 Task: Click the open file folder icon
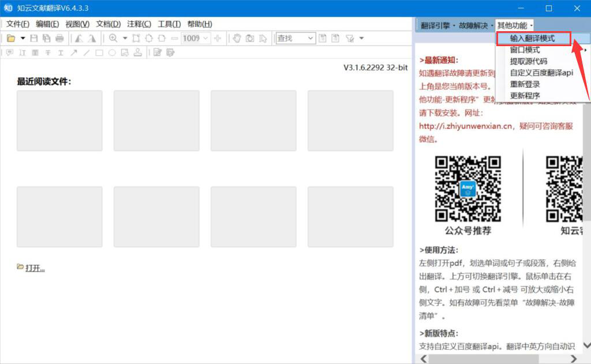click(11, 38)
